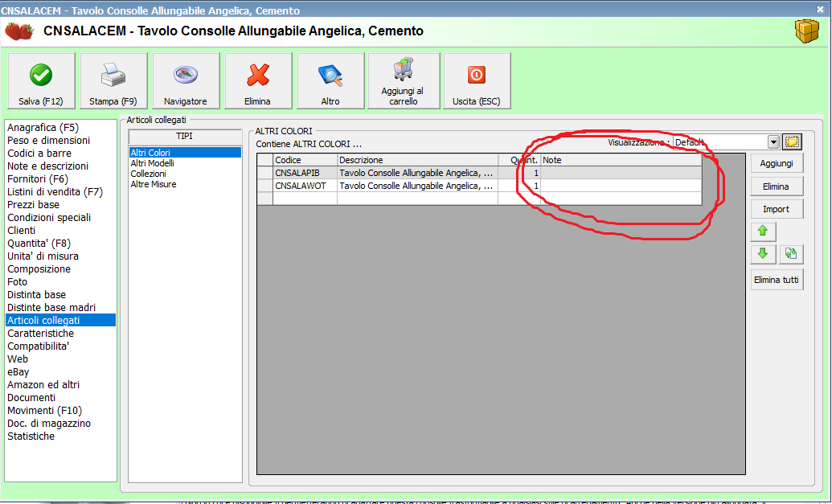Open Movimenti (F10) section
The width and height of the screenshot is (832, 504).
60,411
